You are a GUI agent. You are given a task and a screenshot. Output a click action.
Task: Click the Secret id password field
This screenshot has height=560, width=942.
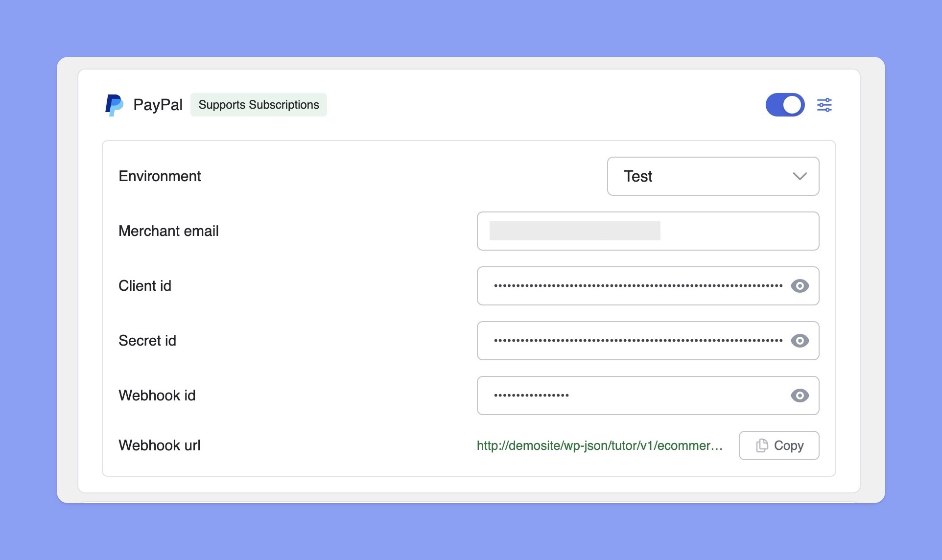(648, 341)
